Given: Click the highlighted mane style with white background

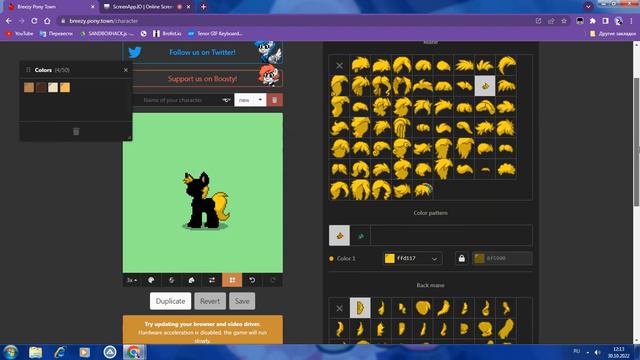Looking at the screenshot, I should [x=485, y=86].
